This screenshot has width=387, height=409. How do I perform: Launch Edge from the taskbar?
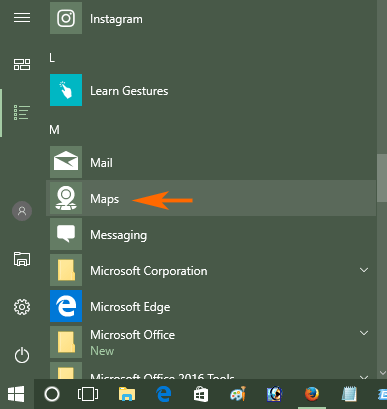164,394
